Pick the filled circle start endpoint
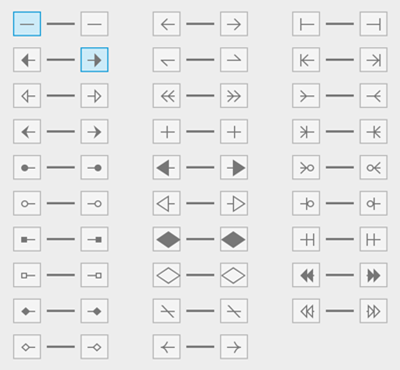The image size is (400, 370). click(x=27, y=167)
